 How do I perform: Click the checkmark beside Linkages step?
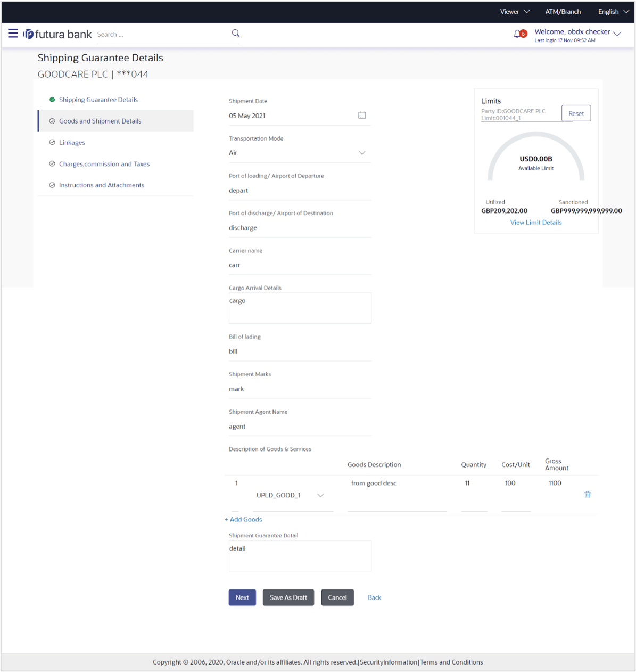(x=52, y=142)
